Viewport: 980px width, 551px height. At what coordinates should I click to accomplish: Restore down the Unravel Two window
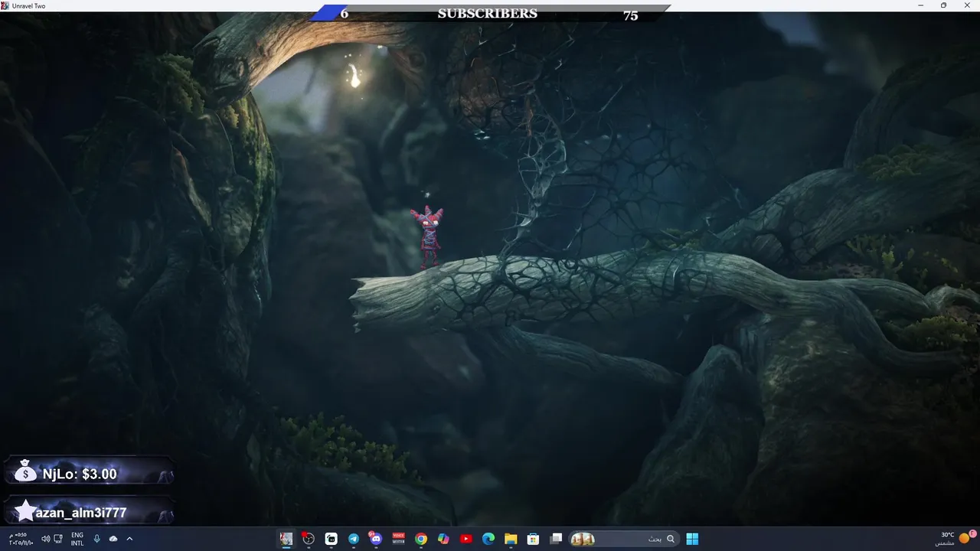(943, 5)
